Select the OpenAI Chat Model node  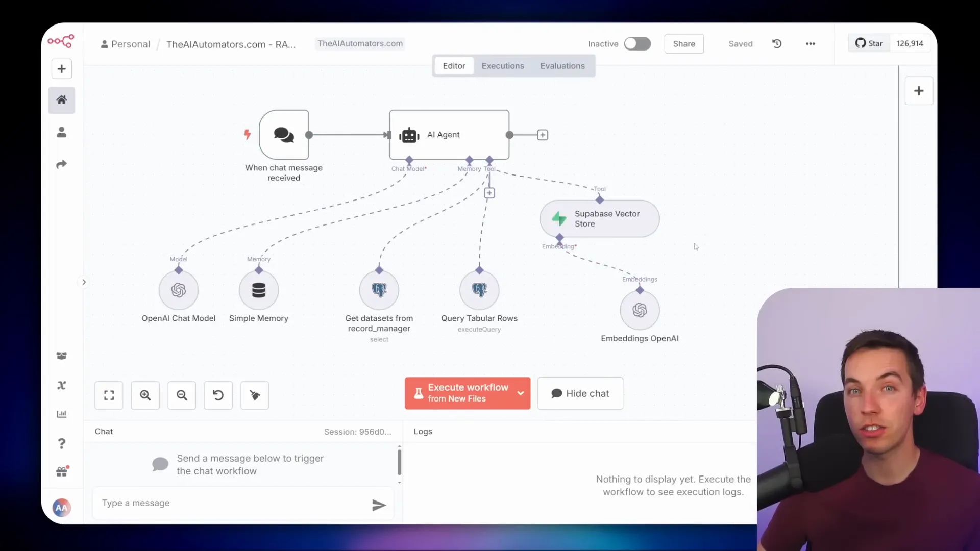pyautogui.click(x=178, y=290)
